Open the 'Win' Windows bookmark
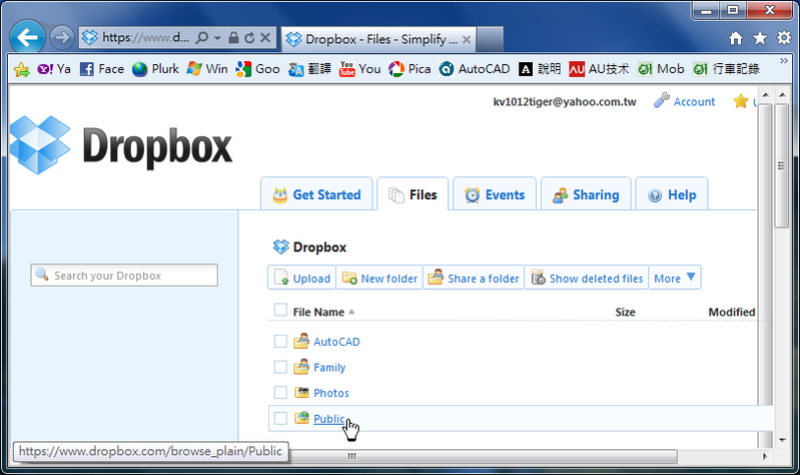800x475 pixels. coord(207,69)
